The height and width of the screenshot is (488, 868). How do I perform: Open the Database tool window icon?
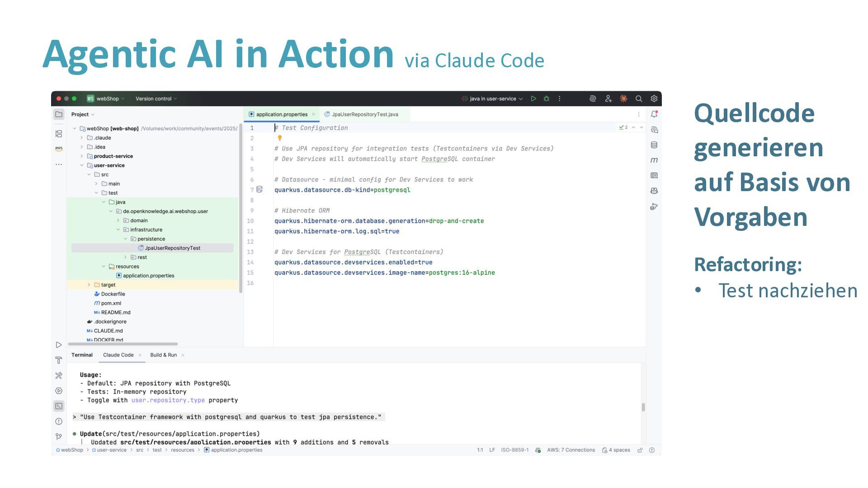point(654,145)
